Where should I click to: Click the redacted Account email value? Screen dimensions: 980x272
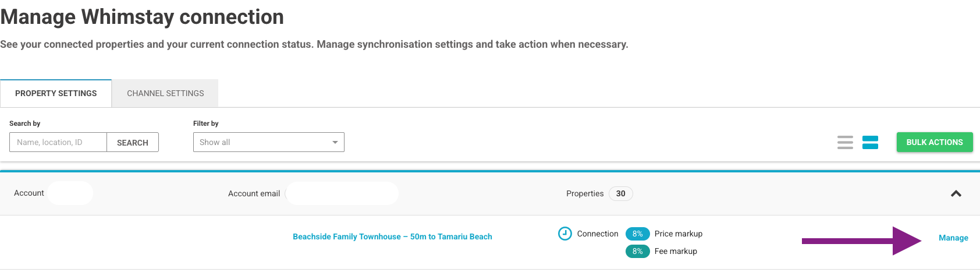[x=342, y=193]
